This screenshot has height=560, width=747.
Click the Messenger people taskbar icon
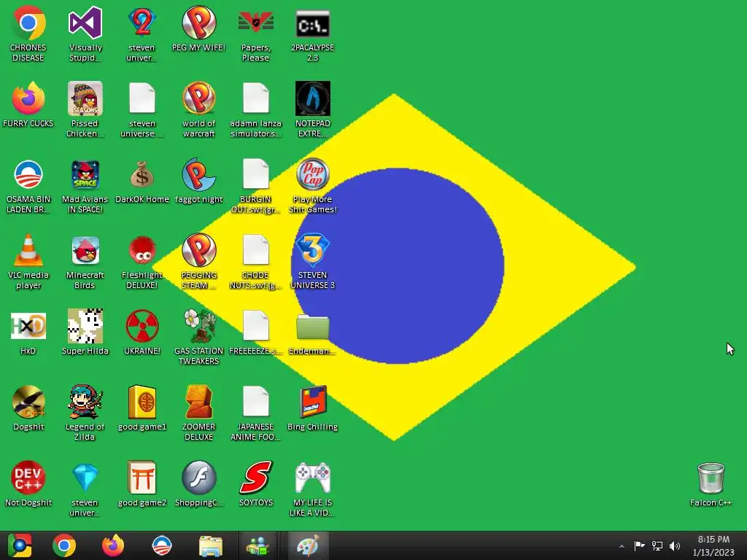[258, 545]
